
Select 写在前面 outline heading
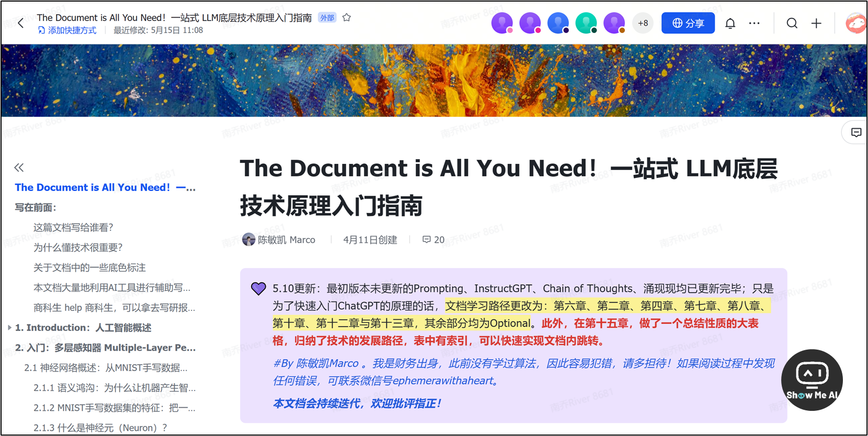click(x=36, y=207)
